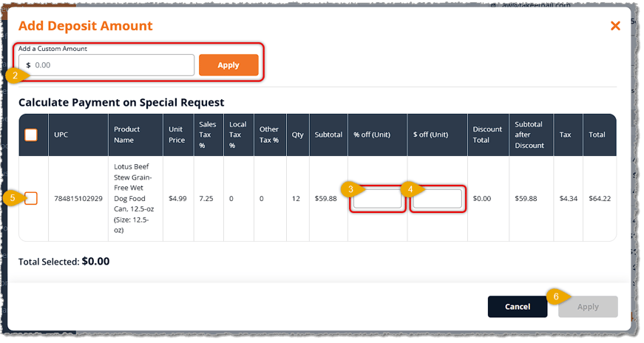The width and height of the screenshot is (644, 343).
Task: Click the Subtotal after Discount header
Action: [529, 135]
